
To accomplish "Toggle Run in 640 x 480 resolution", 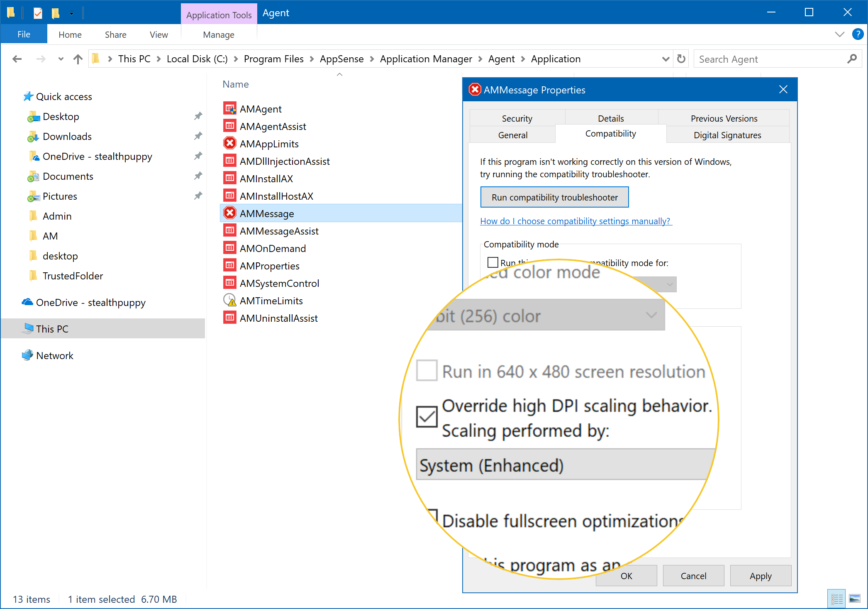I will point(427,370).
